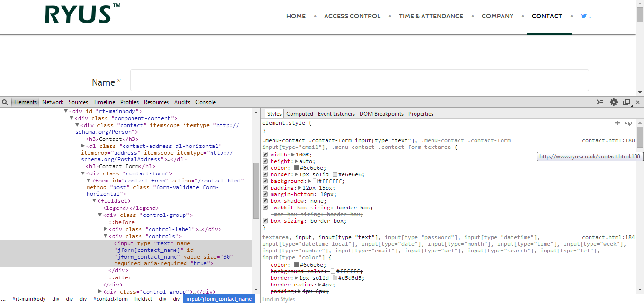
Task: Click into the Name input field
Action: pos(360,80)
